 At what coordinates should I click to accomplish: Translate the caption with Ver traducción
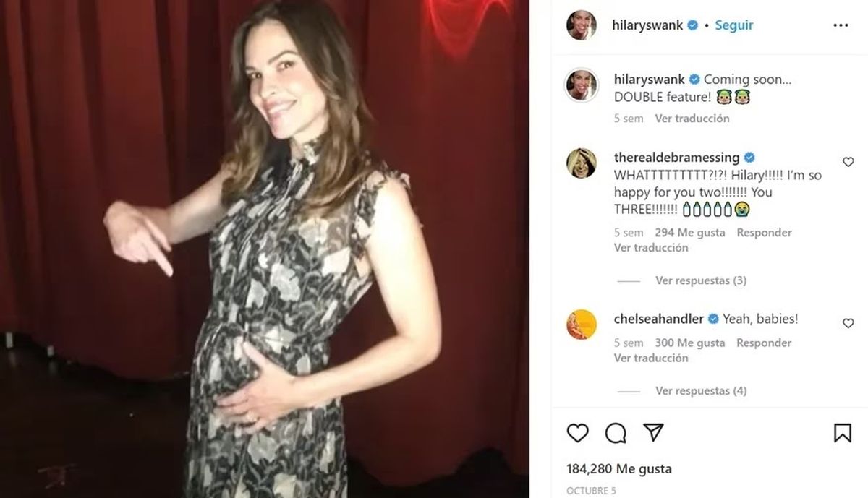(692, 119)
